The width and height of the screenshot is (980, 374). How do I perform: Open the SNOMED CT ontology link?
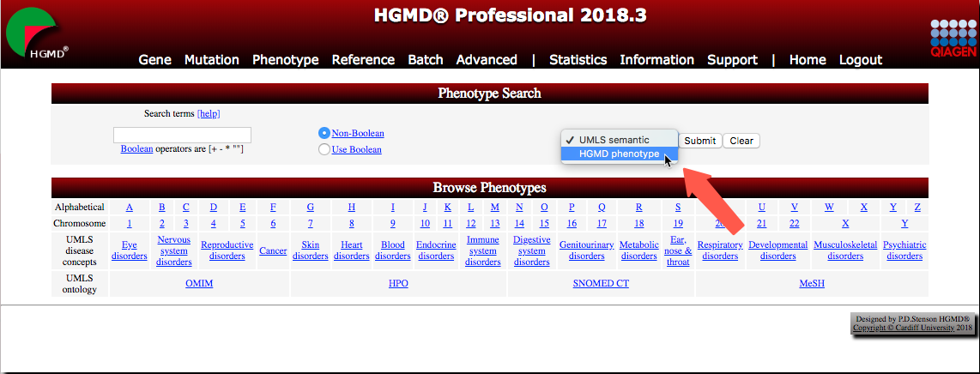pyautogui.click(x=601, y=283)
